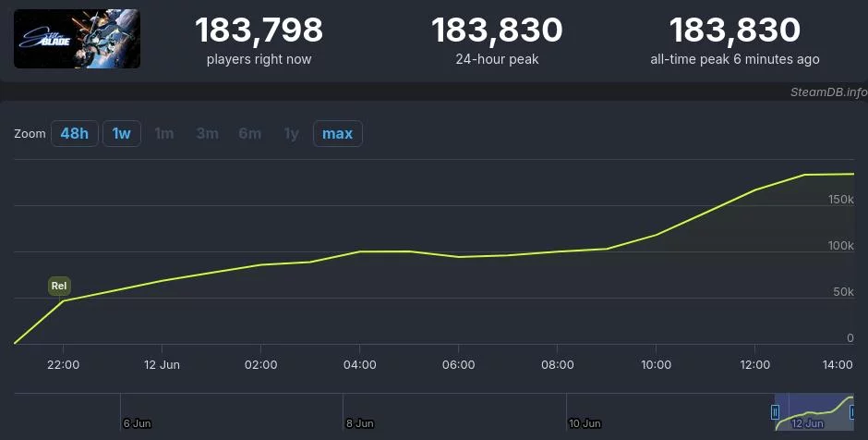Image resolution: width=868 pixels, height=440 pixels.
Task: Select the disabled 1m zoom option
Action: click(x=163, y=133)
